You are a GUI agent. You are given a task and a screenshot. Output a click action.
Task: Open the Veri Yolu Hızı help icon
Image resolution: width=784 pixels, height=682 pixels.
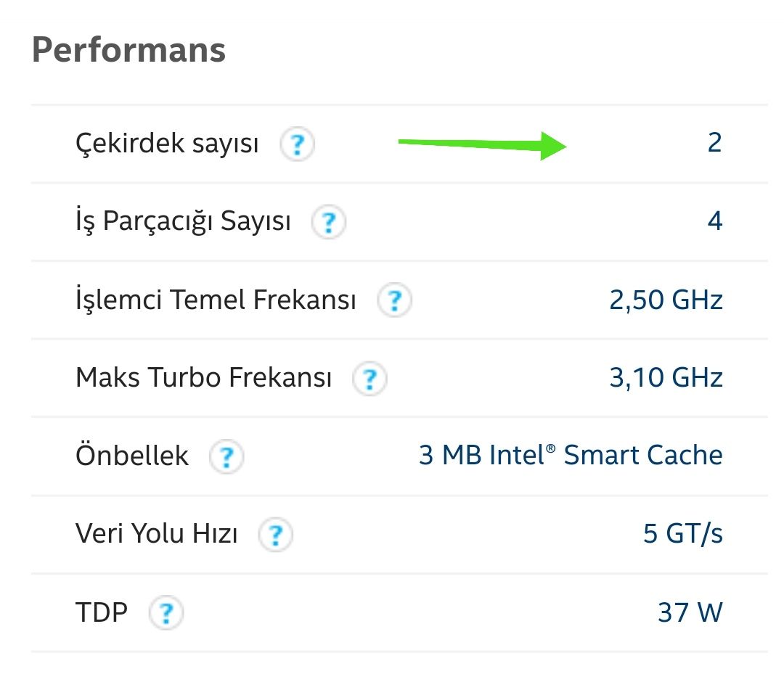(275, 535)
